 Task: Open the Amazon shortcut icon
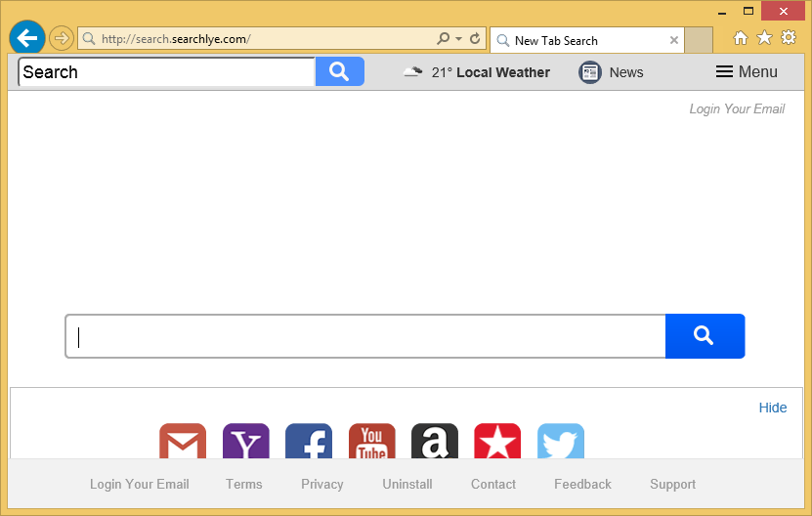pyautogui.click(x=435, y=442)
